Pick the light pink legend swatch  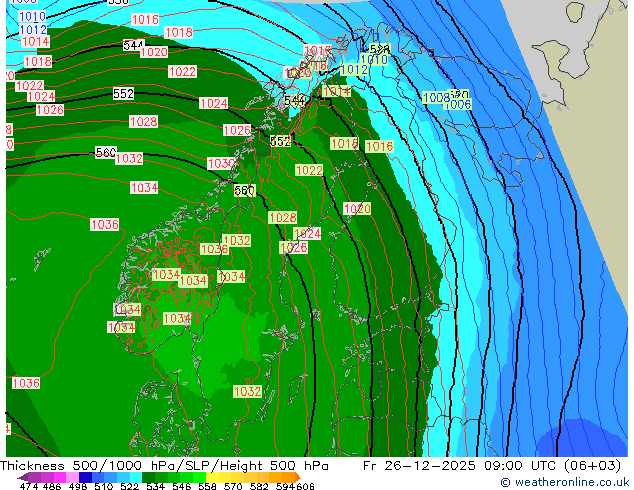pos(72,477)
